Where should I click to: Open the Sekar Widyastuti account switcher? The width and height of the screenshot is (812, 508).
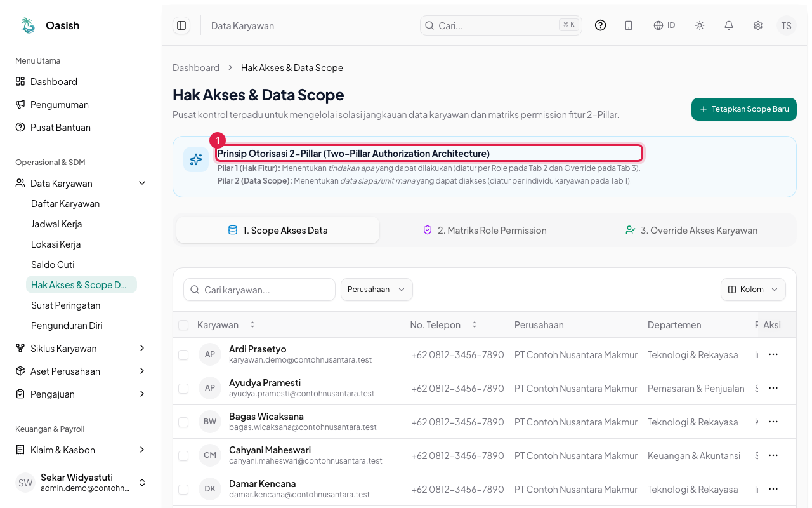pyautogui.click(x=81, y=483)
